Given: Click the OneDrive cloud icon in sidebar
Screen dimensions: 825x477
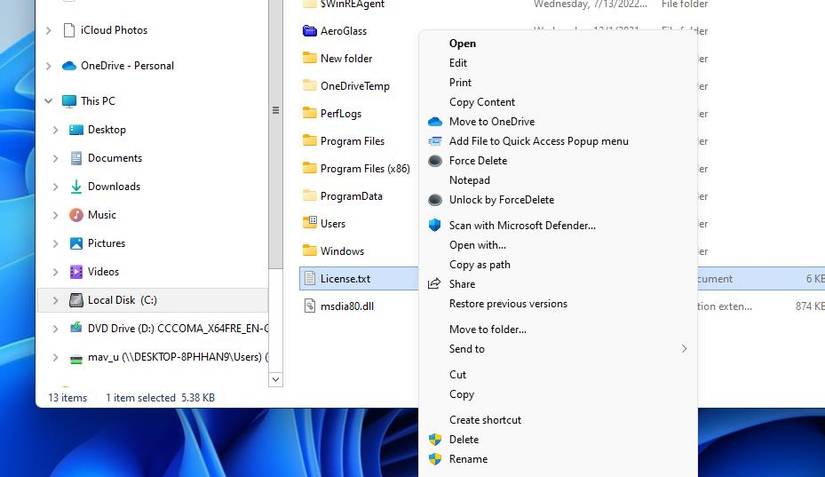Looking at the screenshot, I should tap(69, 66).
